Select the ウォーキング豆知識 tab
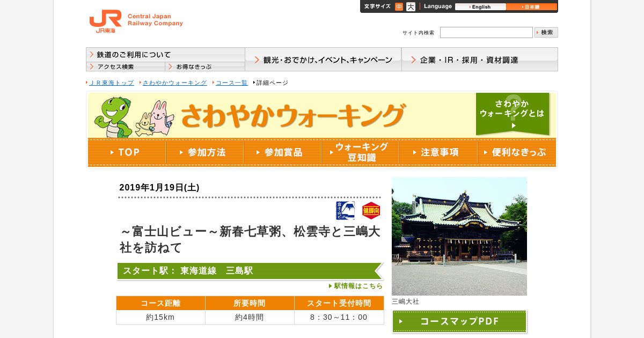The width and height of the screenshot is (644, 338). tap(360, 152)
